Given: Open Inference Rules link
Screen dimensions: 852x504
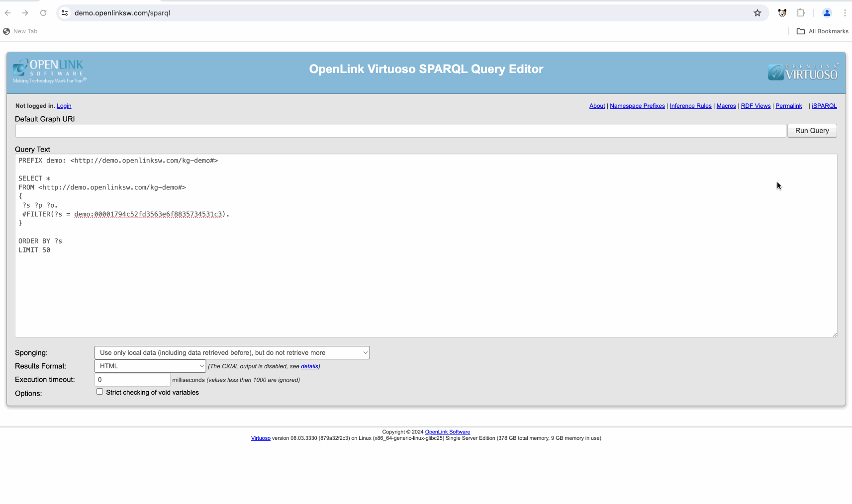Looking at the screenshot, I should click(x=690, y=106).
